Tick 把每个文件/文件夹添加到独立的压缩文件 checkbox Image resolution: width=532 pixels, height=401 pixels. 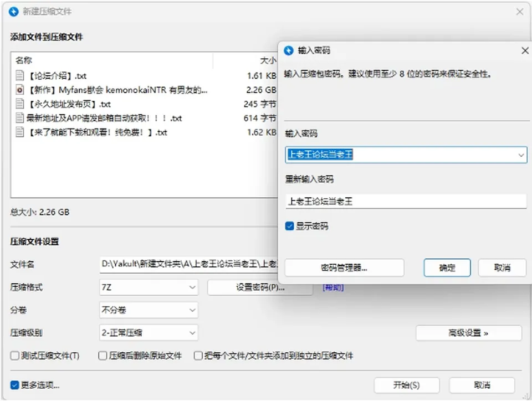[x=198, y=356]
